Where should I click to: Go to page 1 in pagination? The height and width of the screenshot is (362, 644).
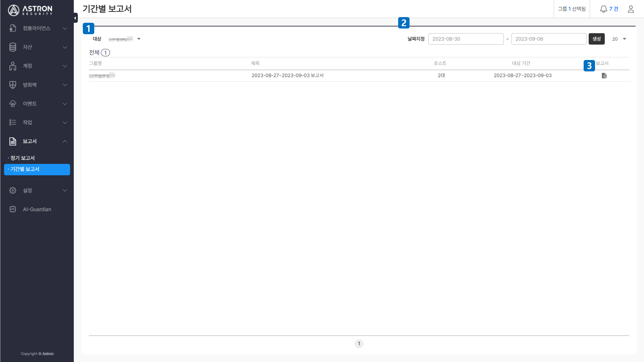tap(359, 344)
